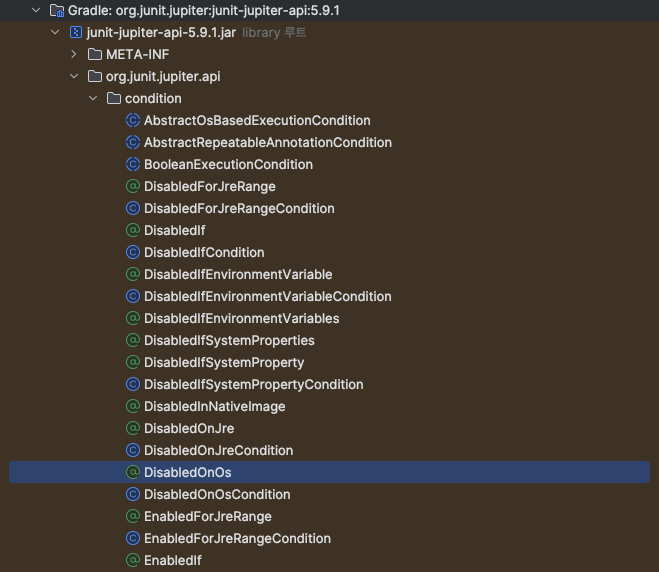Open EnabledForJreRange annotation
The height and width of the screenshot is (572, 659).
(208, 517)
